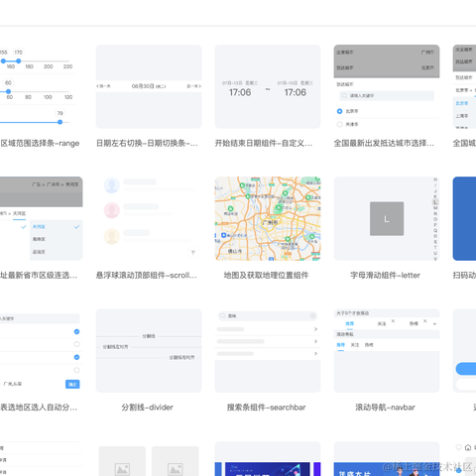Click the right image placeholder icon
Viewport: 476px width, 476px height.
pyautogui.click(x=176, y=469)
